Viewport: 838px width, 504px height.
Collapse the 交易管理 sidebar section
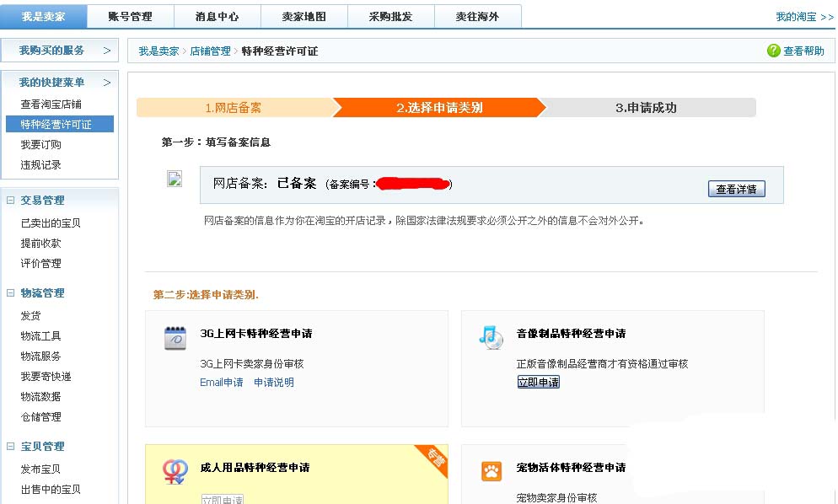tap(11, 201)
